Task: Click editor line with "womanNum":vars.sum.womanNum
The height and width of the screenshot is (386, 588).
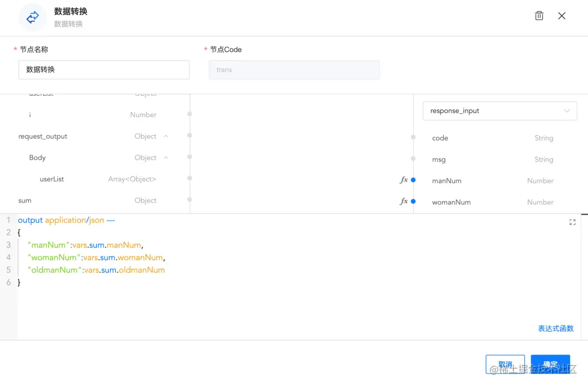Action: pyautogui.click(x=96, y=258)
